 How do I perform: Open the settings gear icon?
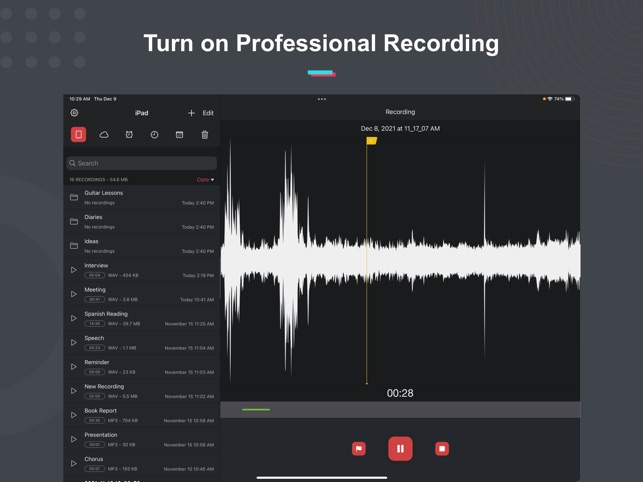pos(74,113)
